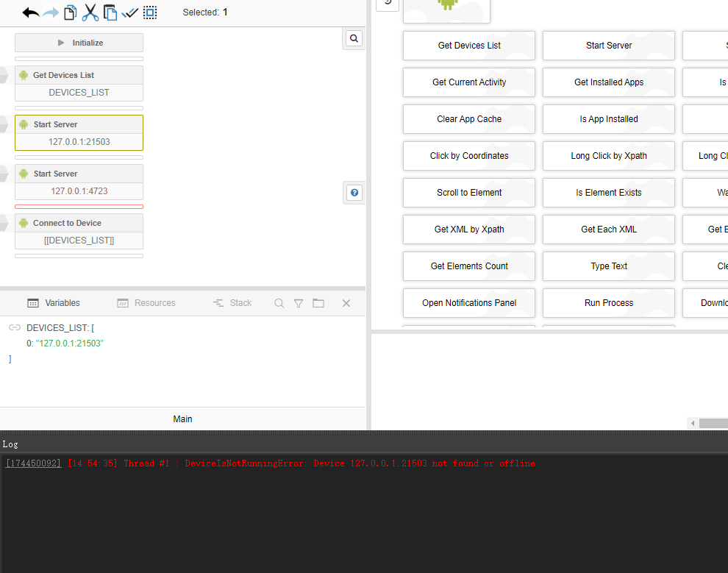Click the log entry ID 174450092 link

click(33, 463)
